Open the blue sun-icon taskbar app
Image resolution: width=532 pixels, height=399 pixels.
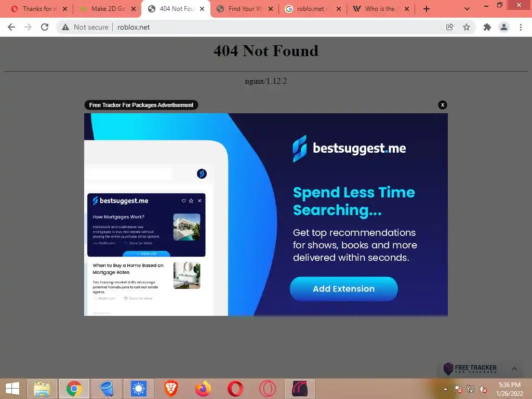click(x=138, y=389)
